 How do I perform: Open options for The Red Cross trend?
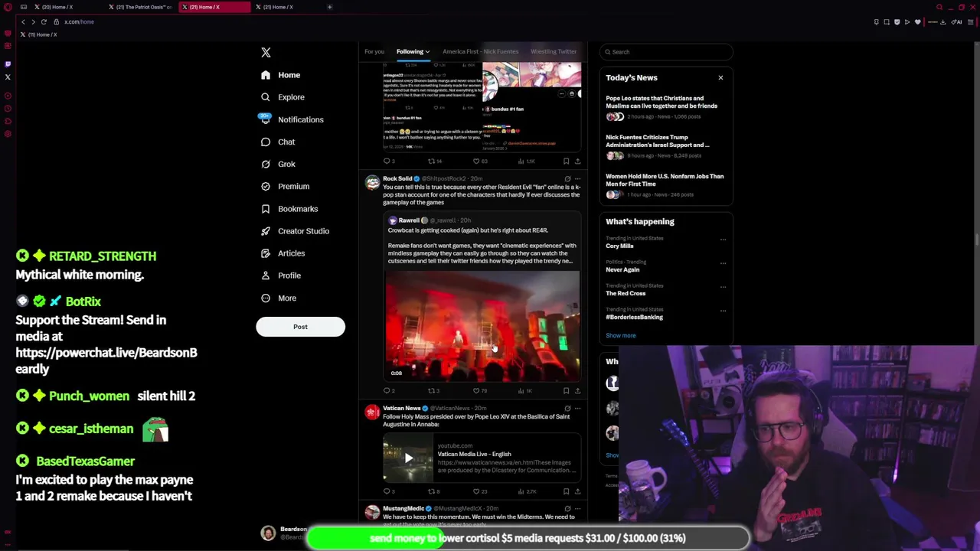(x=723, y=286)
